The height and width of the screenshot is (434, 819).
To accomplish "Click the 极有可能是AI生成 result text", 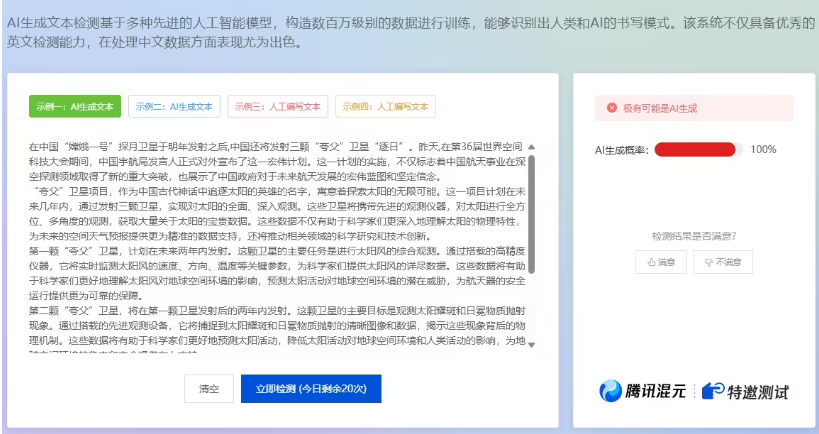I will pos(660,108).
